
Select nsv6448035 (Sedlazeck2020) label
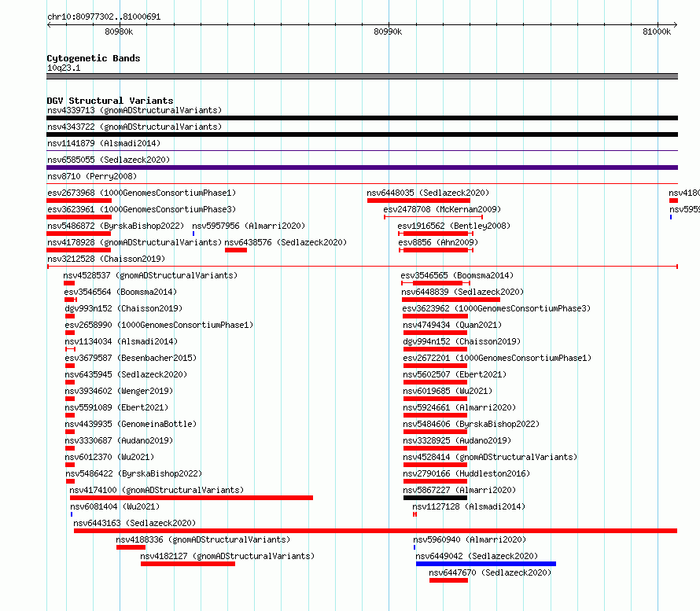pyautogui.click(x=428, y=193)
